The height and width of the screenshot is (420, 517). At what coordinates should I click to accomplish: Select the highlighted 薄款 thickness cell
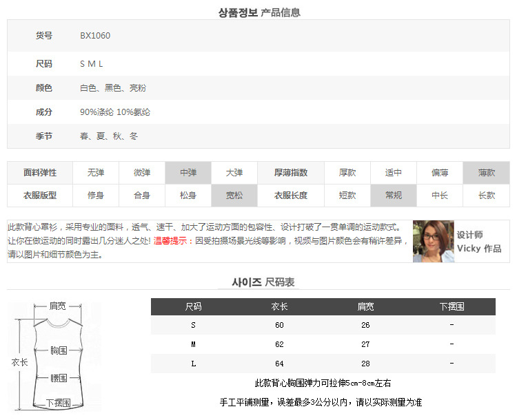pyautogui.click(x=487, y=173)
